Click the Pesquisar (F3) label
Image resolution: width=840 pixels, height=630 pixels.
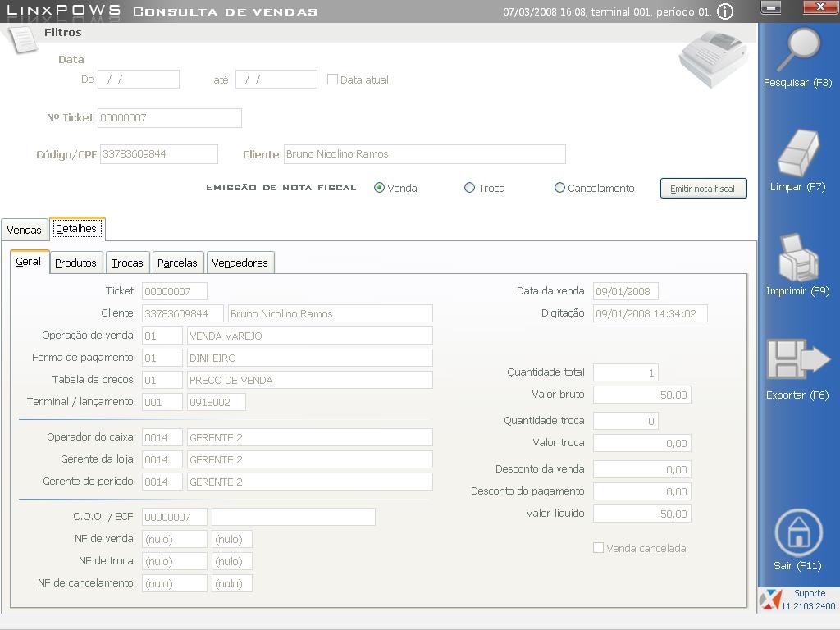coord(797,83)
